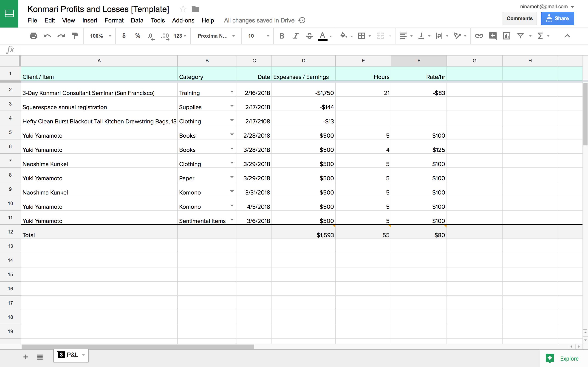The image size is (588, 367).
Task: Star the Konmari spreadsheet document
Action: tap(183, 9)
